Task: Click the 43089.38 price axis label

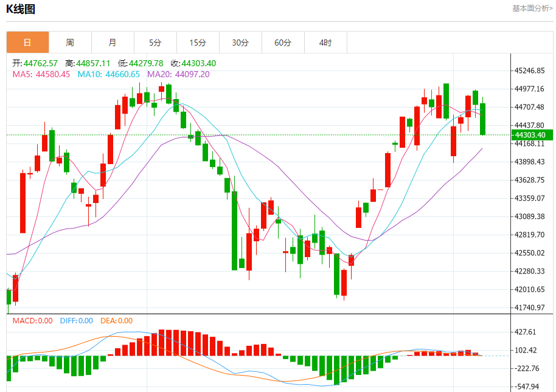Action: [x=529, y=216]
